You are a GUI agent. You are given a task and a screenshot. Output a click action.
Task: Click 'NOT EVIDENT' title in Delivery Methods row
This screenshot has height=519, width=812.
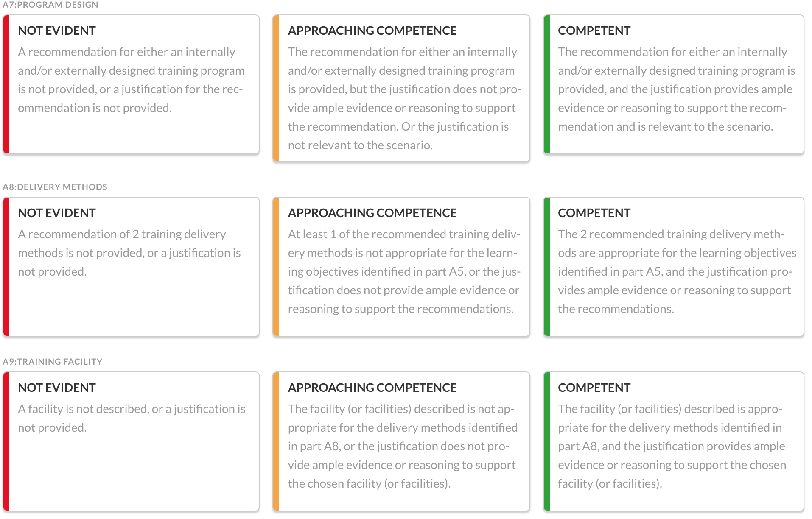pos(57,213)
